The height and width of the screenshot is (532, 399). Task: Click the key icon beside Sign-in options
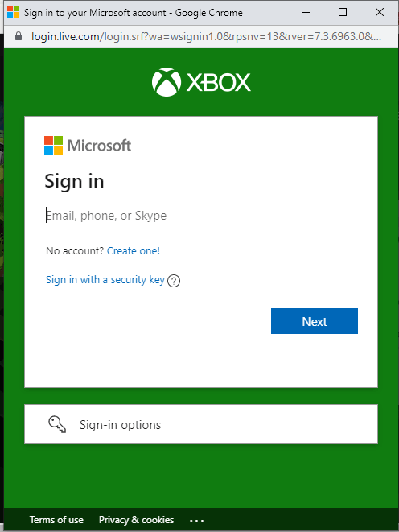tap(57, 424)
